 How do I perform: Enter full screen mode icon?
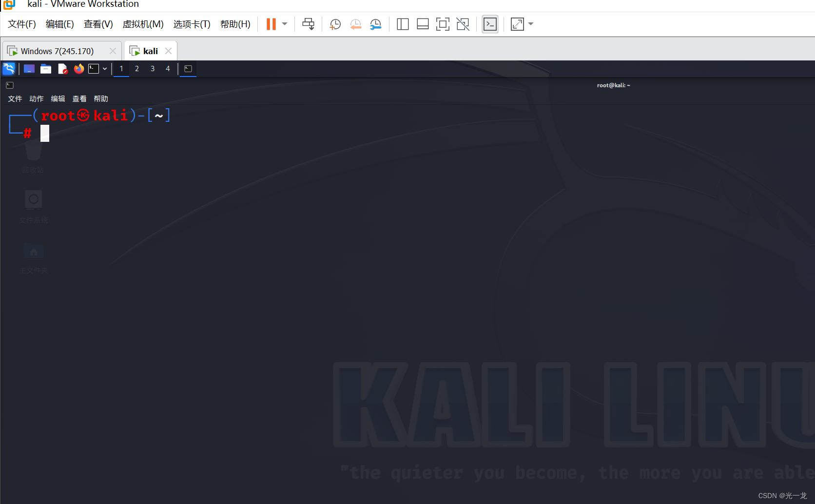[443, 24]
